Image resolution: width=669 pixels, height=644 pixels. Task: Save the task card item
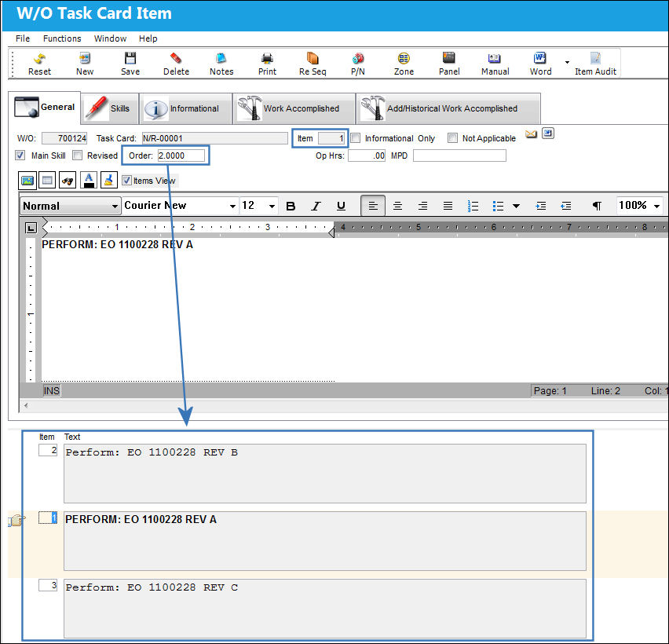[130, 64]
